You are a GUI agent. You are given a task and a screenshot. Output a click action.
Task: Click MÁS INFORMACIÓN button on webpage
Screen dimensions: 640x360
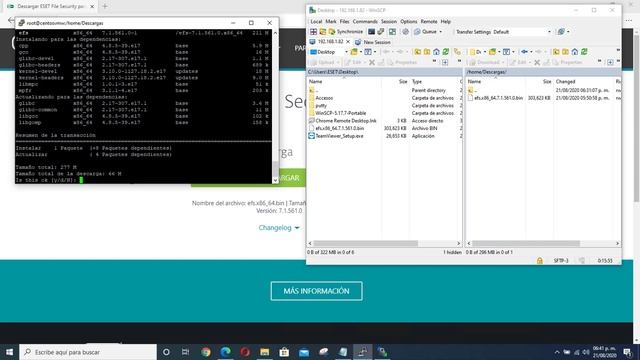pos(316,291)
